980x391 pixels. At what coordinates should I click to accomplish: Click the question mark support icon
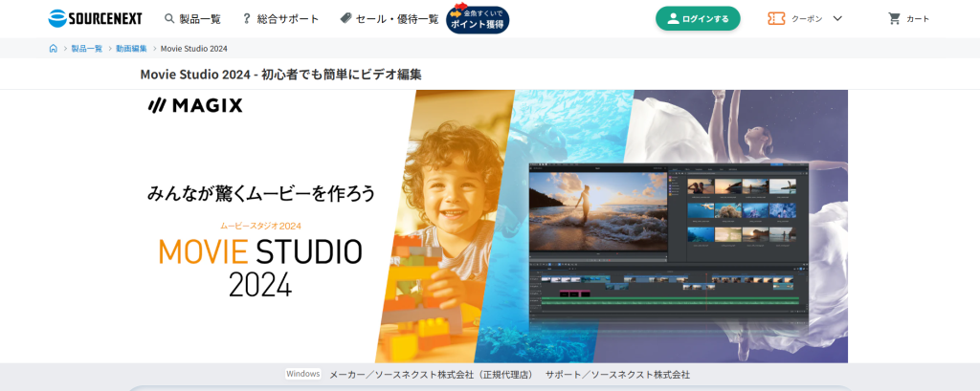pyautogui.click(x=247, y=19)
